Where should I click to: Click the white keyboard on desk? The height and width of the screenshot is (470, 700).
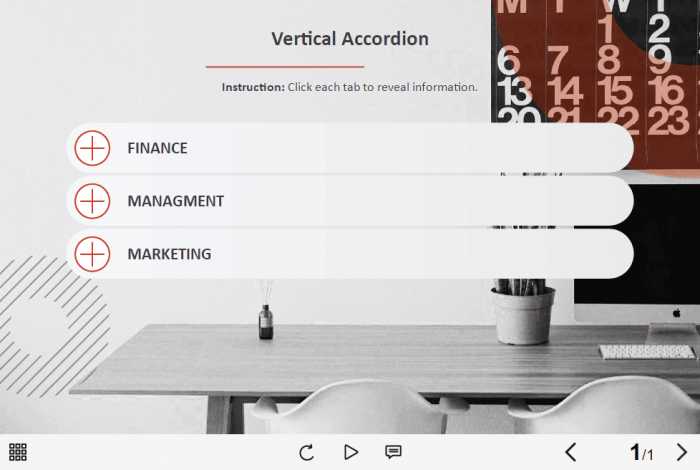646,352
